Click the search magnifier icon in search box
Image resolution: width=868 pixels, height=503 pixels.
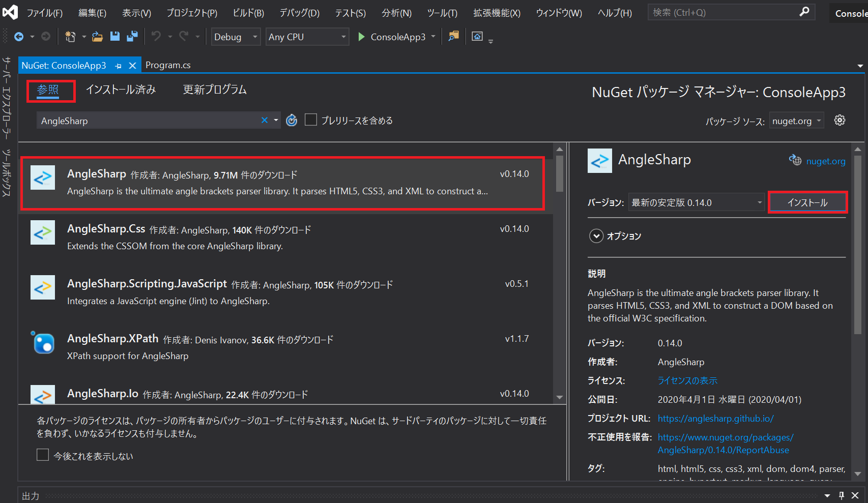pos(804,12)
